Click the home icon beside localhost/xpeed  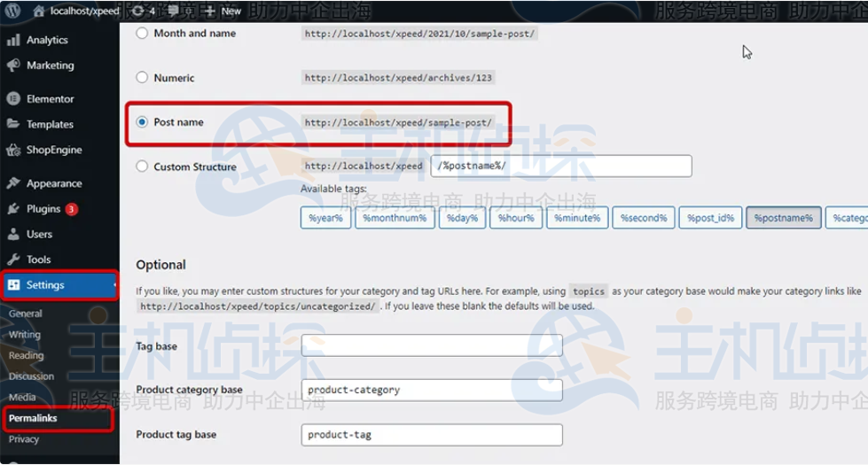click(38, 11)
